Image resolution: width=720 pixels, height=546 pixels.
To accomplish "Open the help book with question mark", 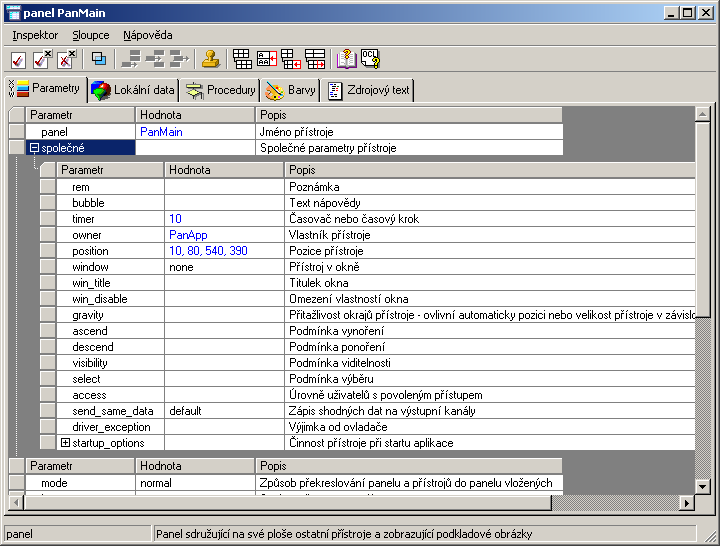I will (346, 59).
